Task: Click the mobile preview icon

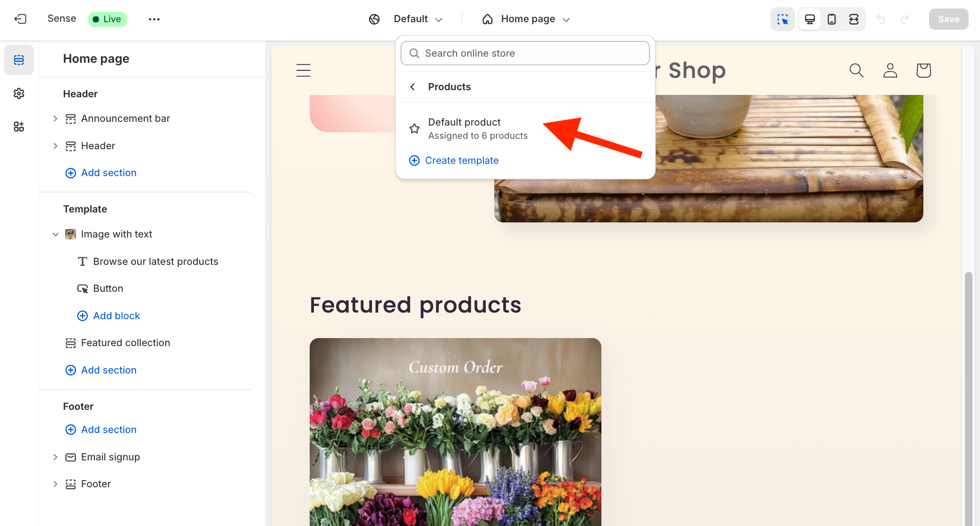Action: [x=830, y=19]
